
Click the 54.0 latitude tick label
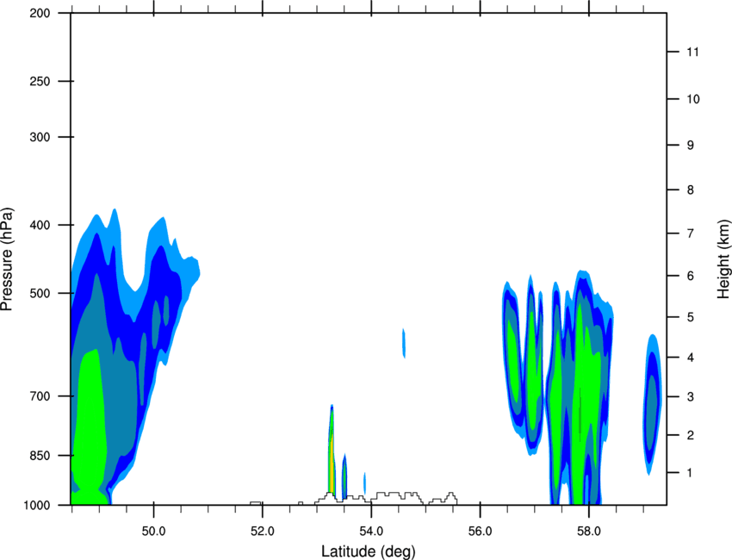(x=371, y=532)
